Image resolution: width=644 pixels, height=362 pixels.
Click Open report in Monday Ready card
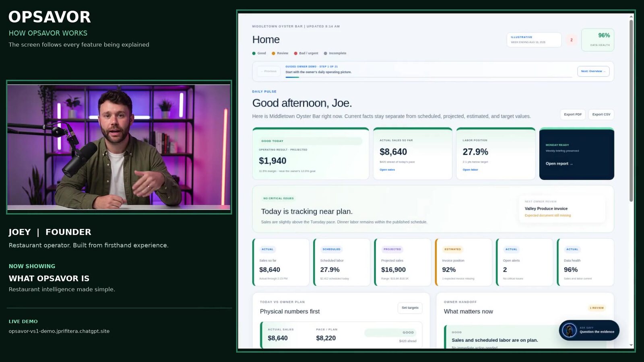point(559,164)
